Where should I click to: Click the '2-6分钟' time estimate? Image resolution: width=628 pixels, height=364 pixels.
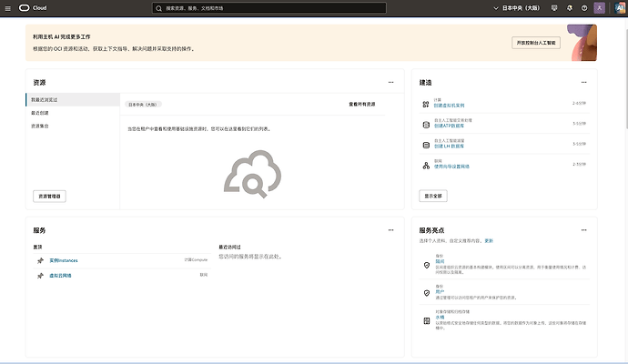(579, 104)
